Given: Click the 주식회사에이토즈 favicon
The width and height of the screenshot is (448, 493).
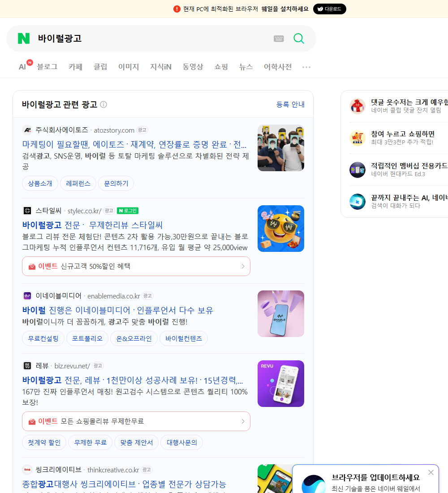Looking at the screenshot, I should pos(27,130).
